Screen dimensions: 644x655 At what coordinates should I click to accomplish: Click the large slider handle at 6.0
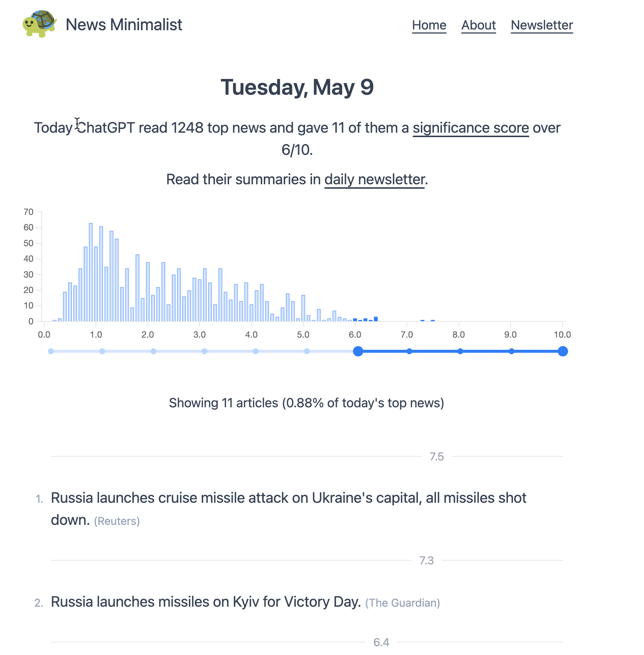pos(358,351)
